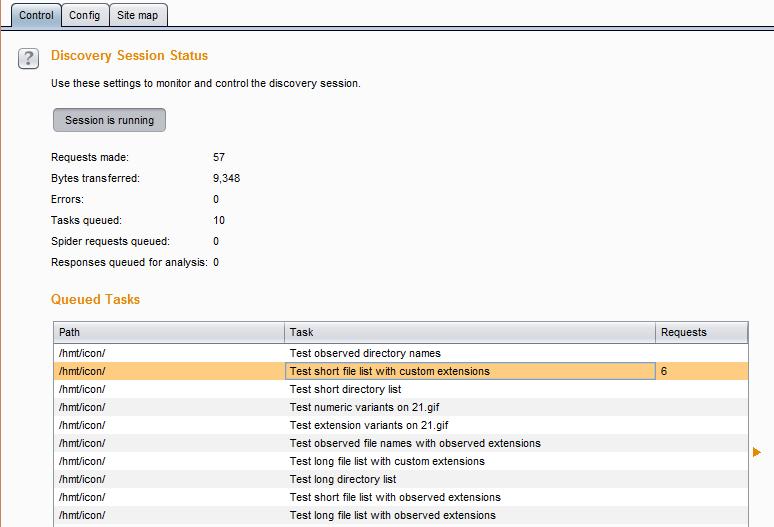Select Test observed file names with observed extensions
774x527 pixels.
415,443
